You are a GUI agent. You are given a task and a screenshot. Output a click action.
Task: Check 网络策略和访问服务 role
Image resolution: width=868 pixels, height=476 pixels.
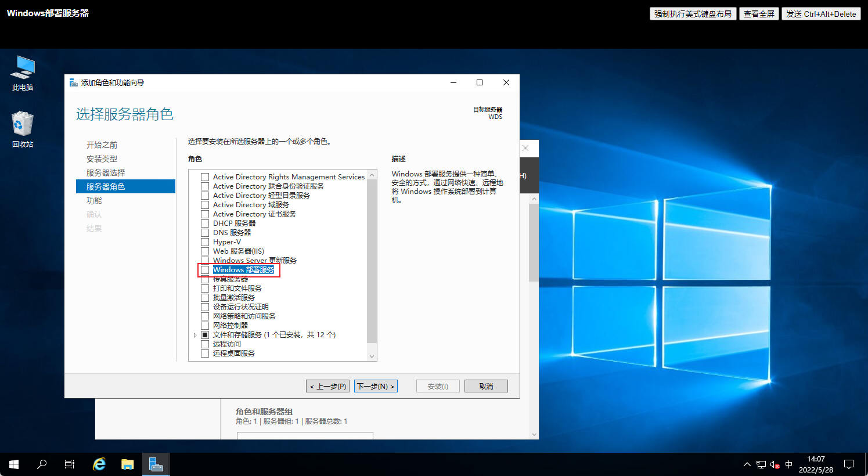(205, 316)
